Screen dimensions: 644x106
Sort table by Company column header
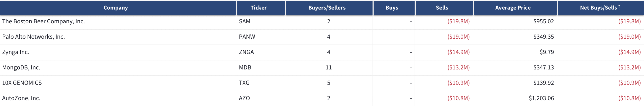tap(116, 8)
